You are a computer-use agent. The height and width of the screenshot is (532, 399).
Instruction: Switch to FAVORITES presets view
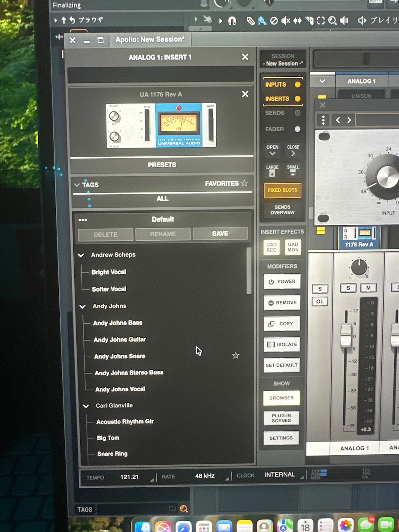pos(226,183)
